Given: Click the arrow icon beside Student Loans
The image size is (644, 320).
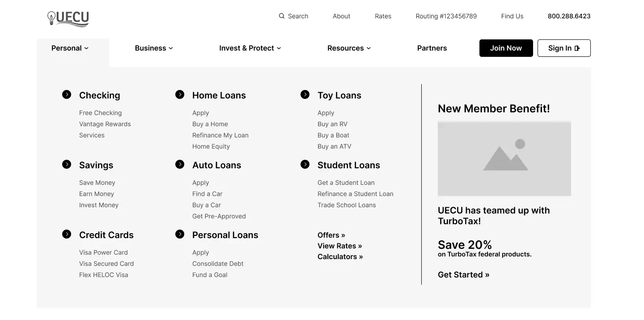Looking at the screenshot, I should tap(305, 164).
